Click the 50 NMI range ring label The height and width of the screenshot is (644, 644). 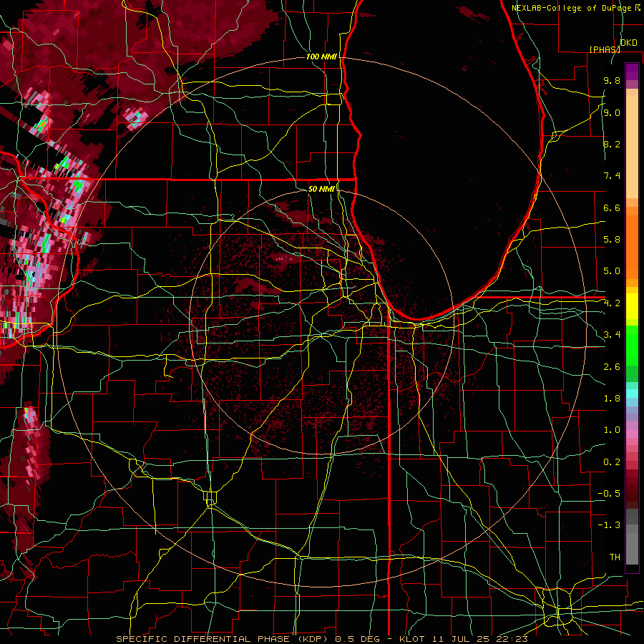(321, 189)
